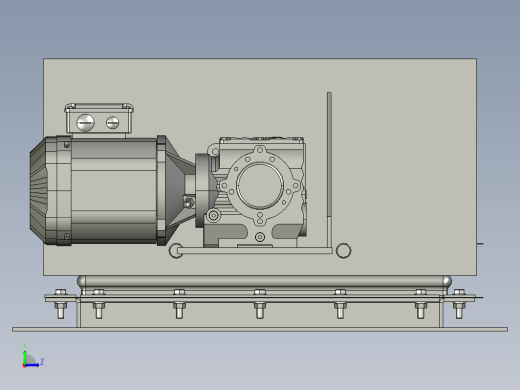The height and width of the screenshot is (390, 520).
Task: Click the larger screw on terminal box
Action: click(x=85, y=123)
